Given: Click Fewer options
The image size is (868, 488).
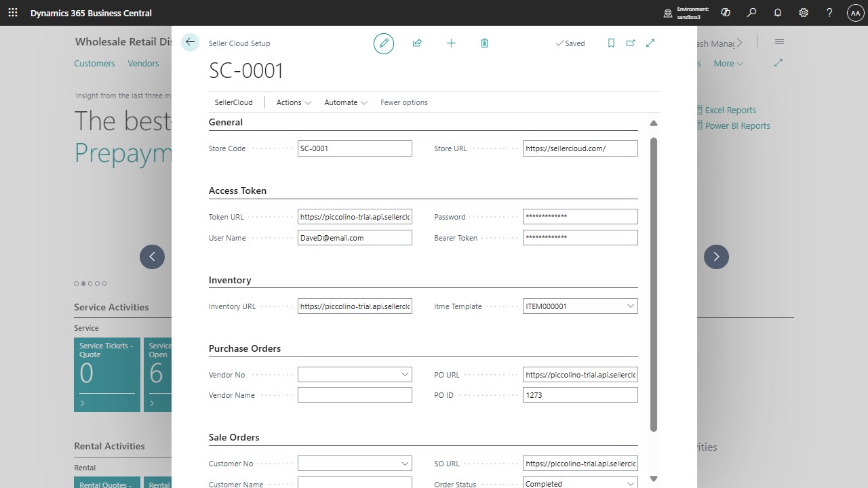Looking at the screenshot, I should click(404, 102).
